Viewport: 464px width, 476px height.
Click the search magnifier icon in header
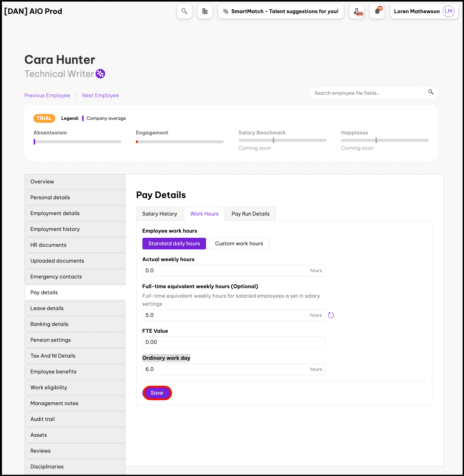point(184,11)
